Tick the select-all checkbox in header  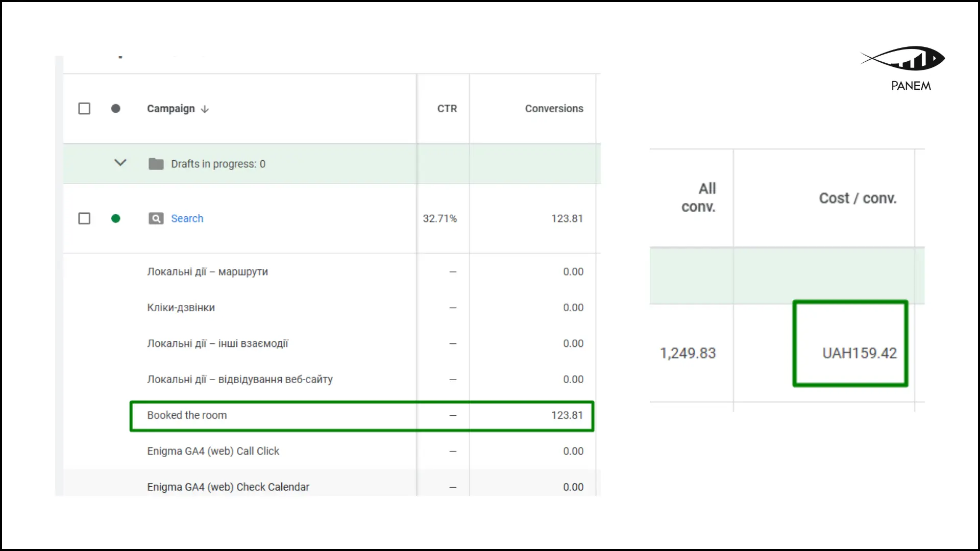click(84, 109)
